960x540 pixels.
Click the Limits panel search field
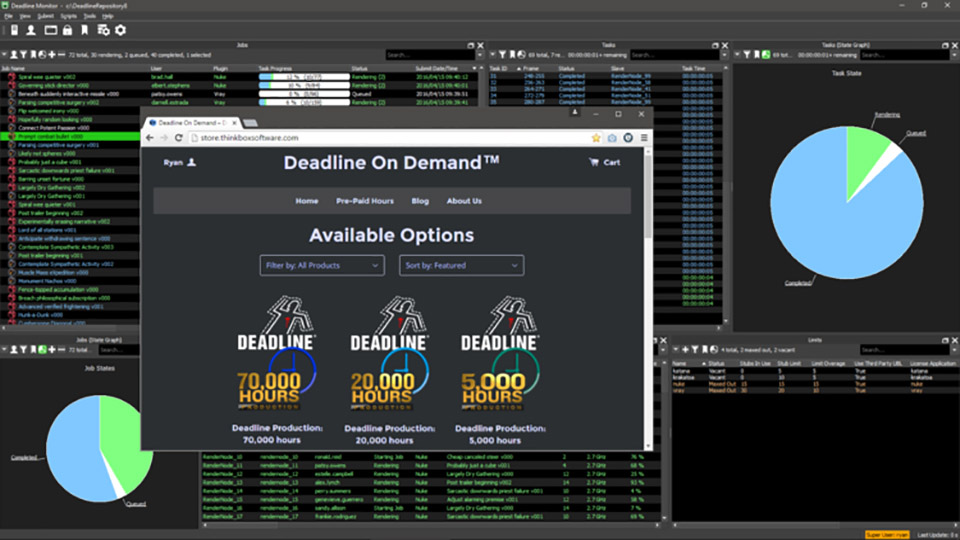tap(907, 350)
